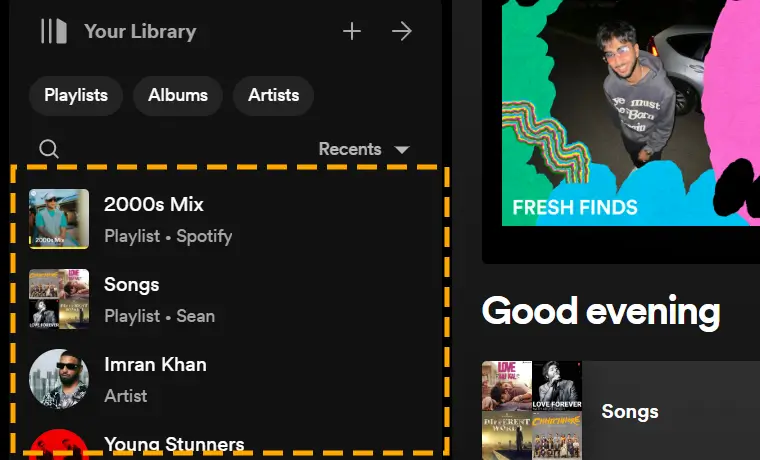760x460 pixels.
Task: Click the plus icon to create playlist
Action: pos(352,32)
